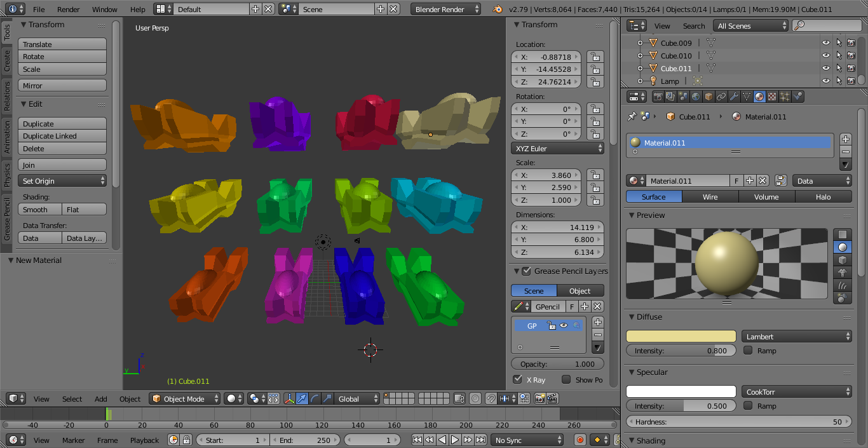The width and height of the screenshot is (868, 448).
Task: Click the End frame field in the timeline
Action: point(305,440)
